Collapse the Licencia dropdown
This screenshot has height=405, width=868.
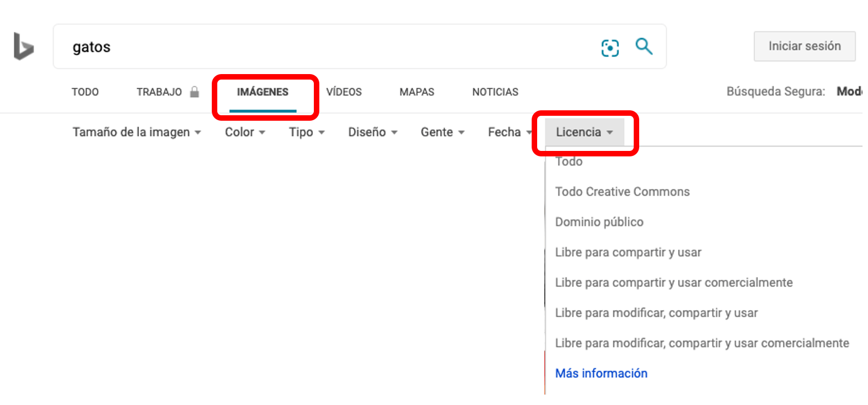[x=584, y=132]
